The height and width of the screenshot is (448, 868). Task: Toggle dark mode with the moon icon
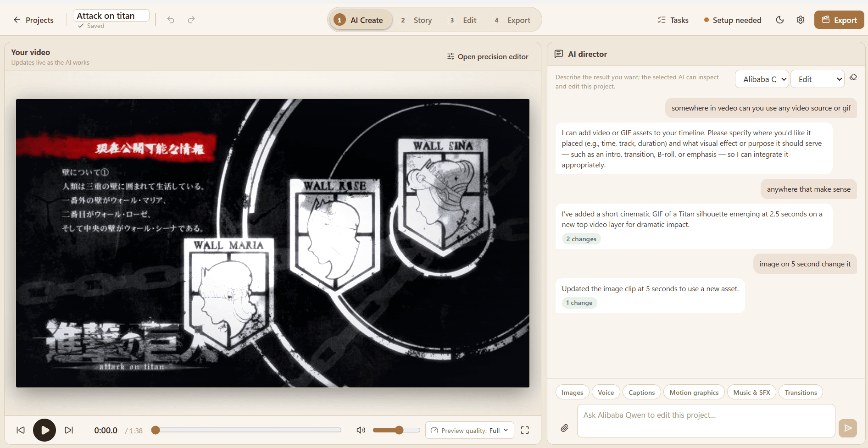click(780, 20)
